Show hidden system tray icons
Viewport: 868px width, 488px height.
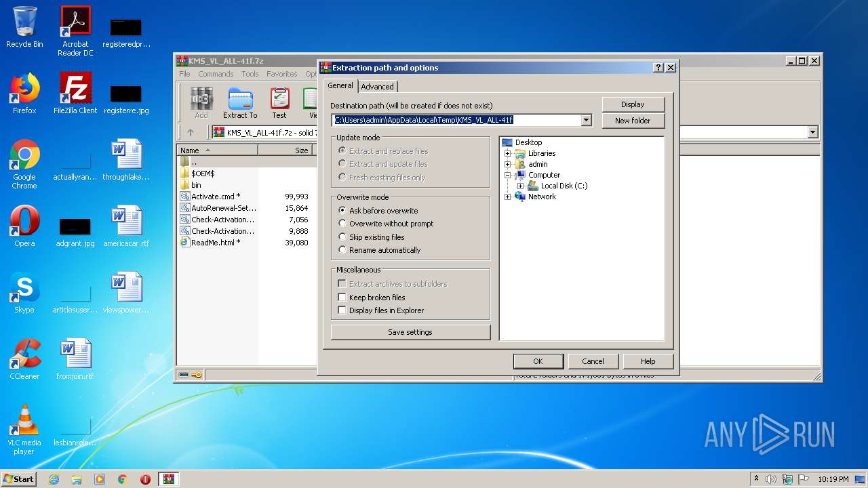[x=756, y=479]
